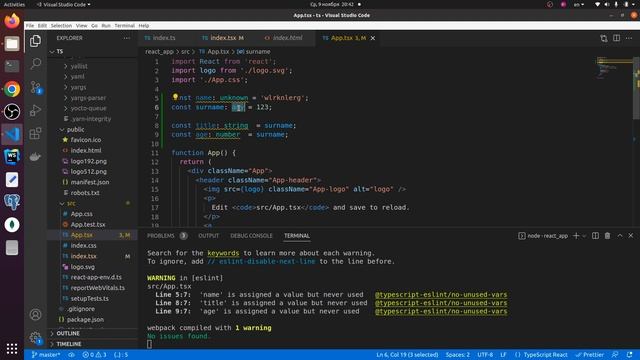Click the keywords link in terminal

pos(223,253)
